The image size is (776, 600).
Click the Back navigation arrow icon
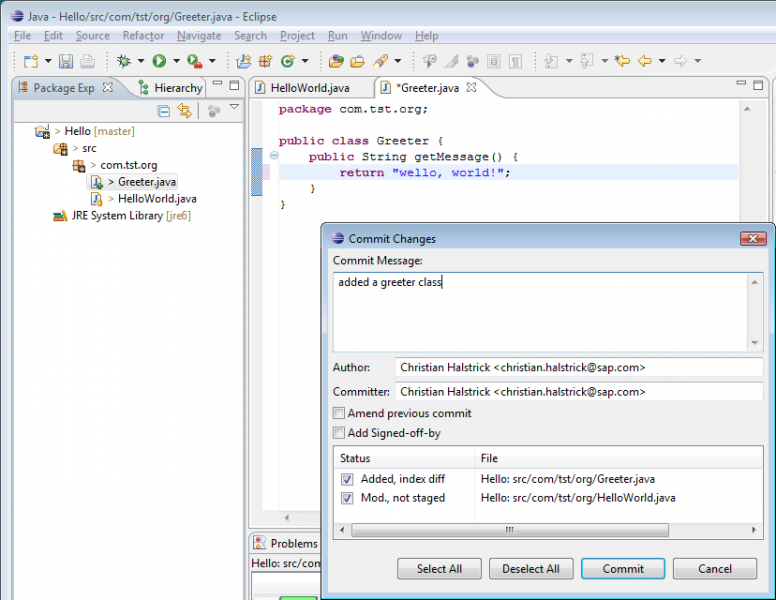coord(644,61)
